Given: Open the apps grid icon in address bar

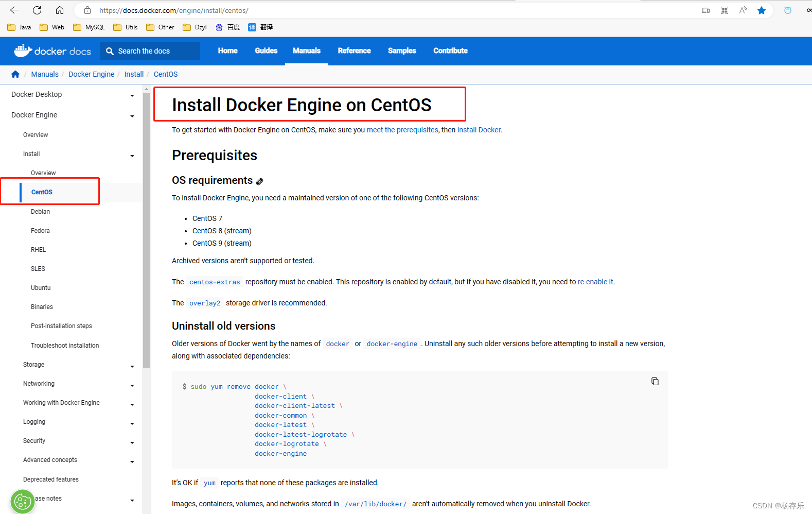Looking at the screenshot, I should 725,10.
